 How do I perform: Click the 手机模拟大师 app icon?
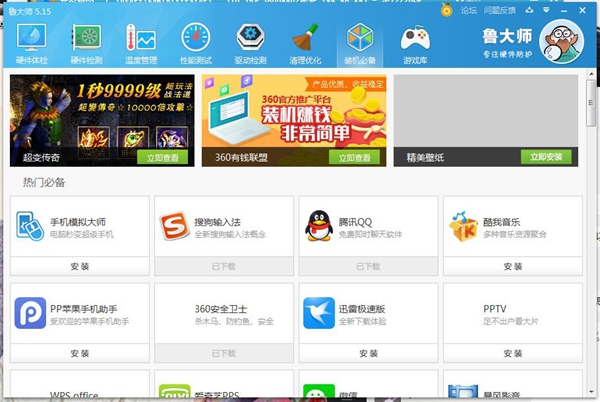[30, 226]
